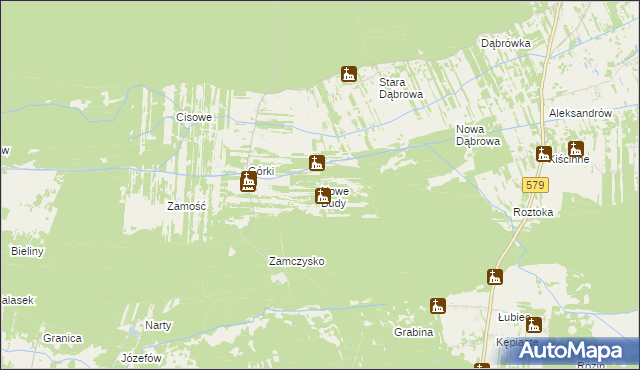Click the Aleksandrów place label
This screenshot has height=370, width=640.
580,113
